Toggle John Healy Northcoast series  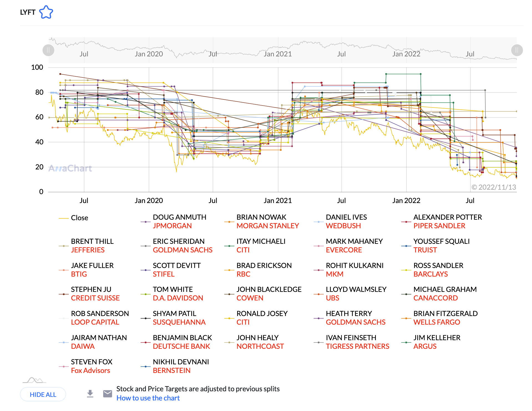pyautogui.click(x=254, y=342)
